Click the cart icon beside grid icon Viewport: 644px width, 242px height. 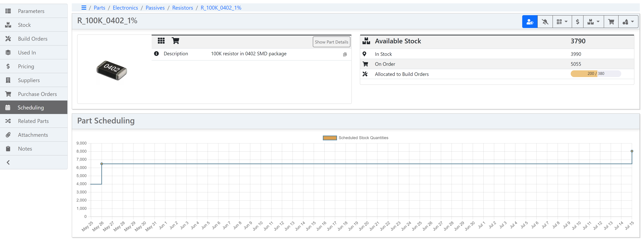point(175,40)
